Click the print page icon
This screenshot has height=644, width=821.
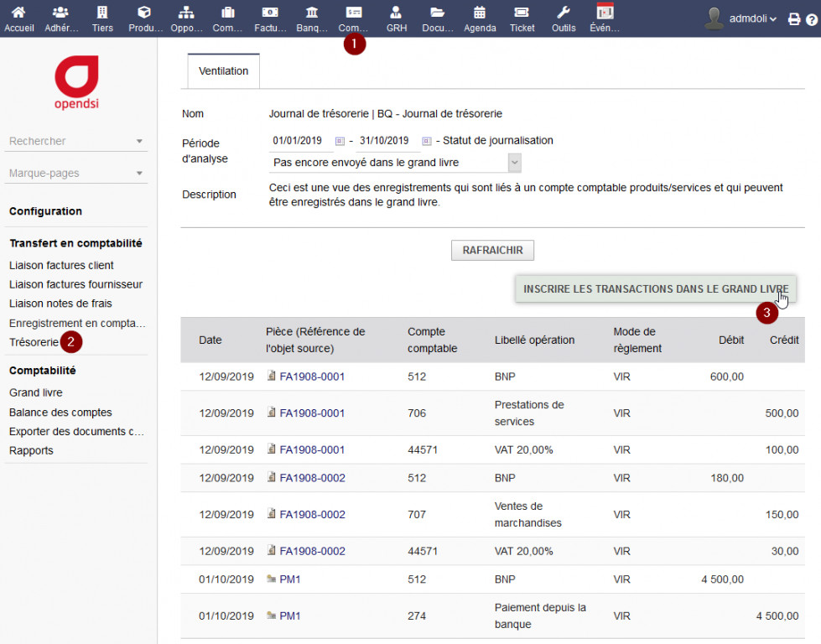793,18
